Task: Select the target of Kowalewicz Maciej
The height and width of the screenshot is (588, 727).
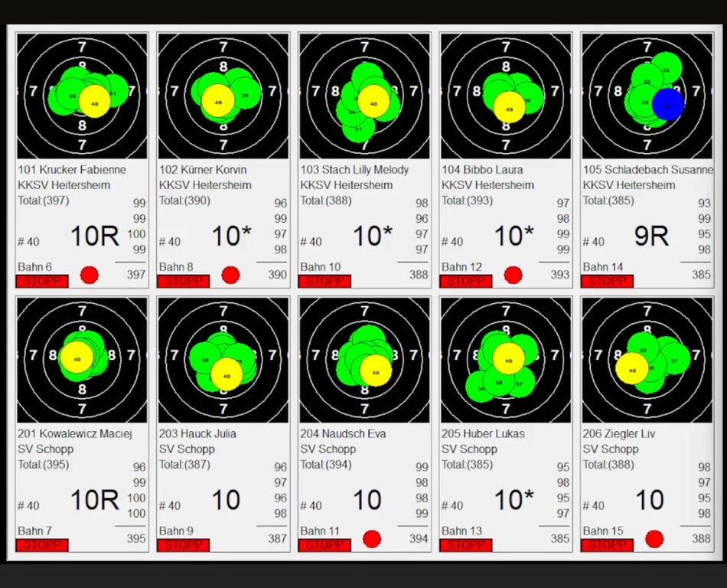Action: point(82,360)
